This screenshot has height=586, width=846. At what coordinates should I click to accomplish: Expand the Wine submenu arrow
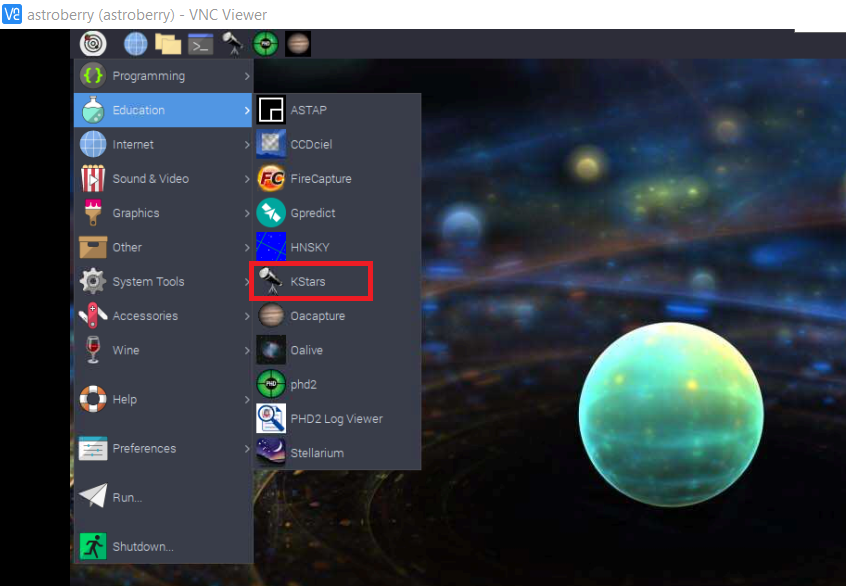[x=247, y=350]
